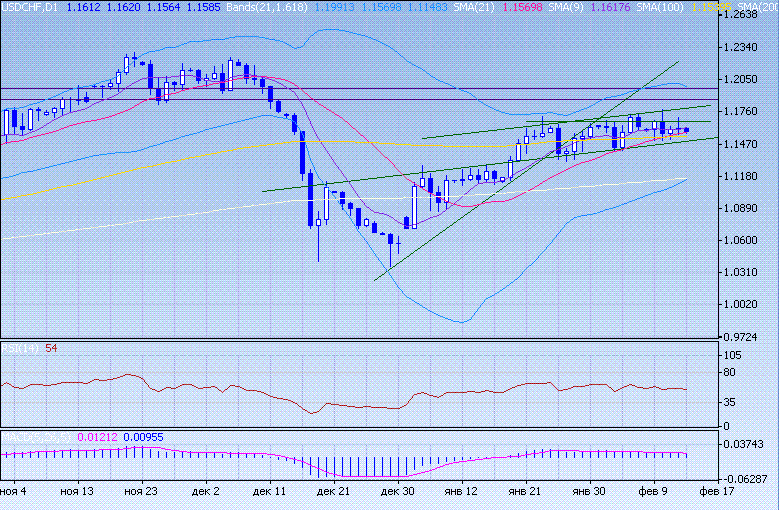This screenshot has height=510, width=779.
Task: Select the RSI 35 level label
Action: 731,402
